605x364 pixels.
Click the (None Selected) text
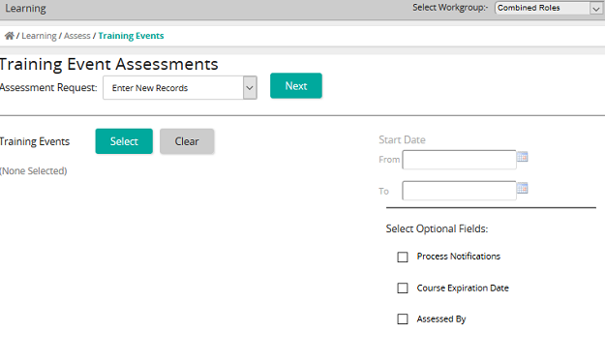pos(34,171)
